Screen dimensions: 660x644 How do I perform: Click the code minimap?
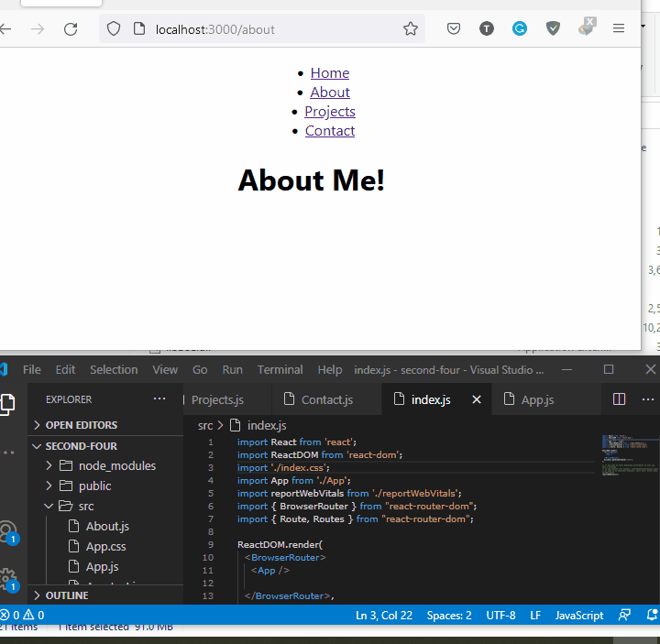pyautogui.click(x=630, y=455)
